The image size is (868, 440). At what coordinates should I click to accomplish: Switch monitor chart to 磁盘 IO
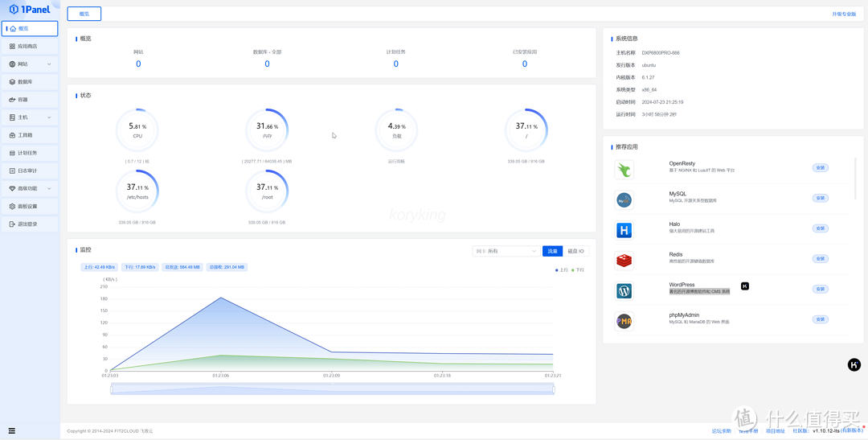coord(576,252)
